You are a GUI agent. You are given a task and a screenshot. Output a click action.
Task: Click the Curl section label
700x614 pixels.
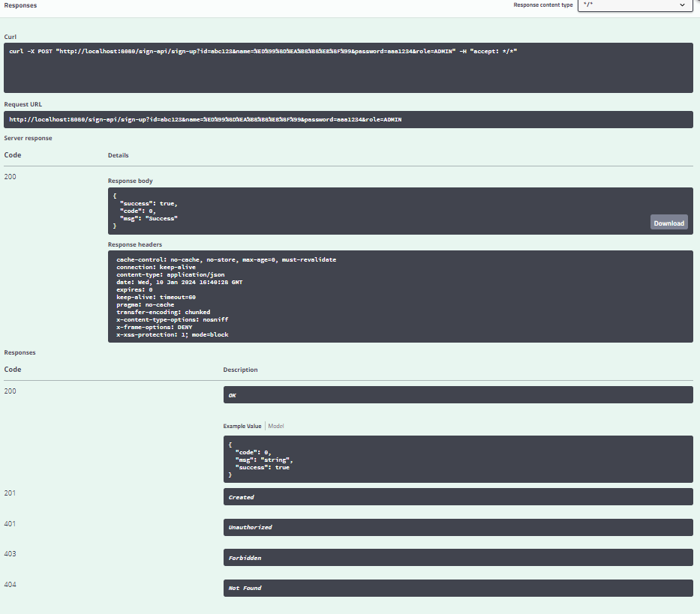[11, 37]
